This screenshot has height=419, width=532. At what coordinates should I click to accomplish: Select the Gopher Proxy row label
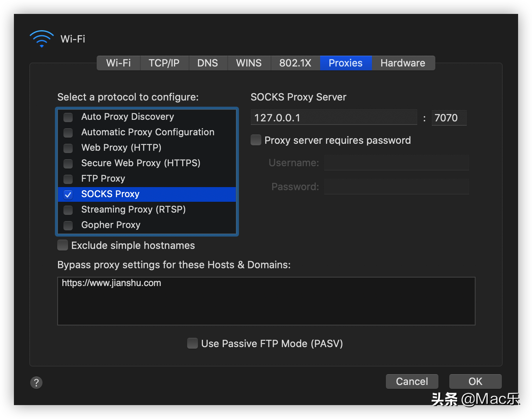click(x=111, y=225)
